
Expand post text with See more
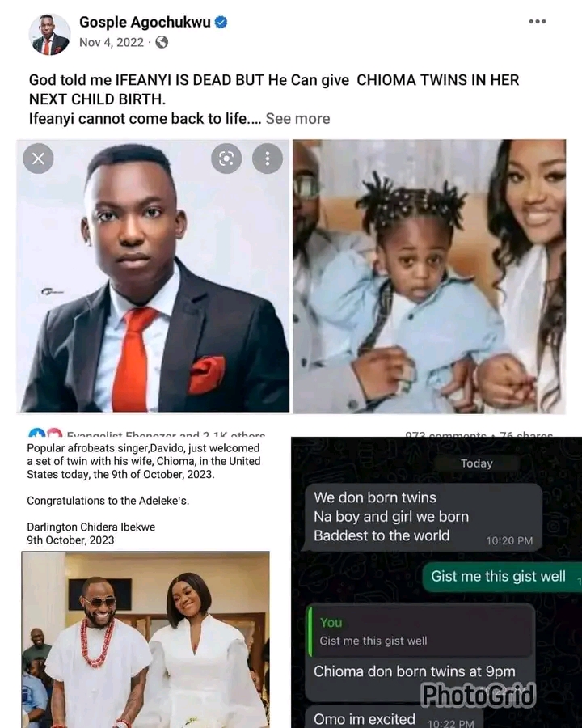point(297,119)
